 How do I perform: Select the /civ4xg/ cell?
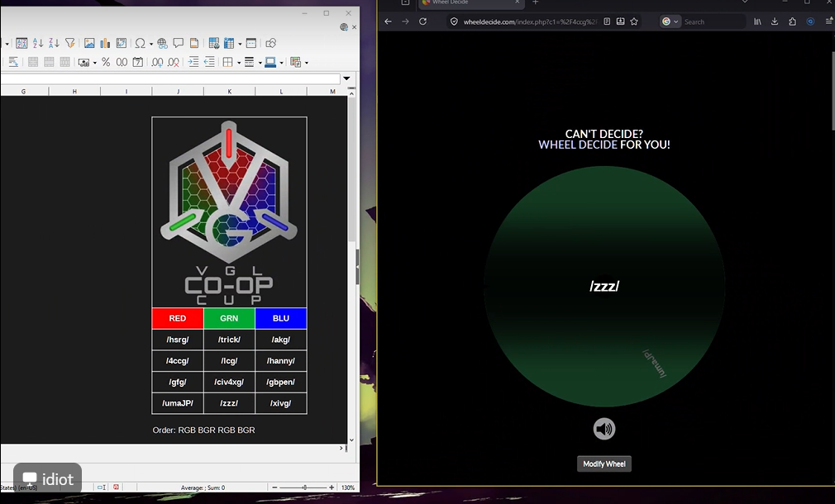point(229,382)
